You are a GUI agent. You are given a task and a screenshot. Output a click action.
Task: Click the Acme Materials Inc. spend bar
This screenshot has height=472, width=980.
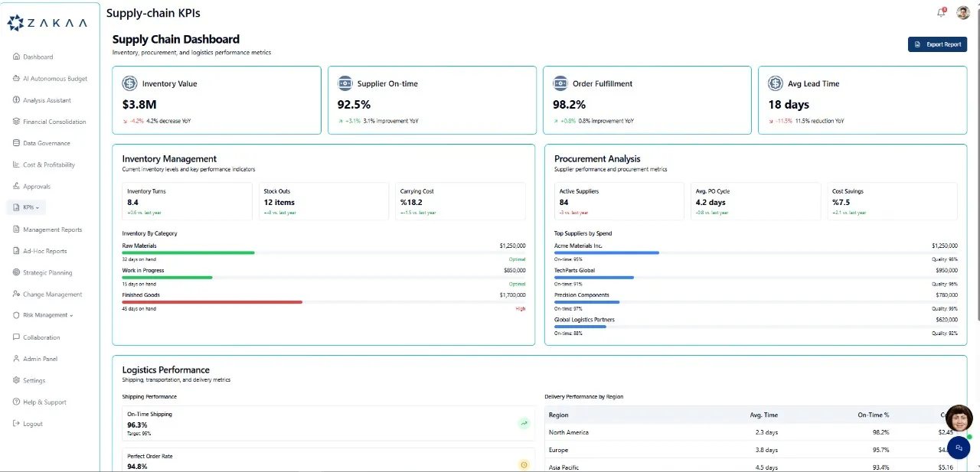click(606, 253)
